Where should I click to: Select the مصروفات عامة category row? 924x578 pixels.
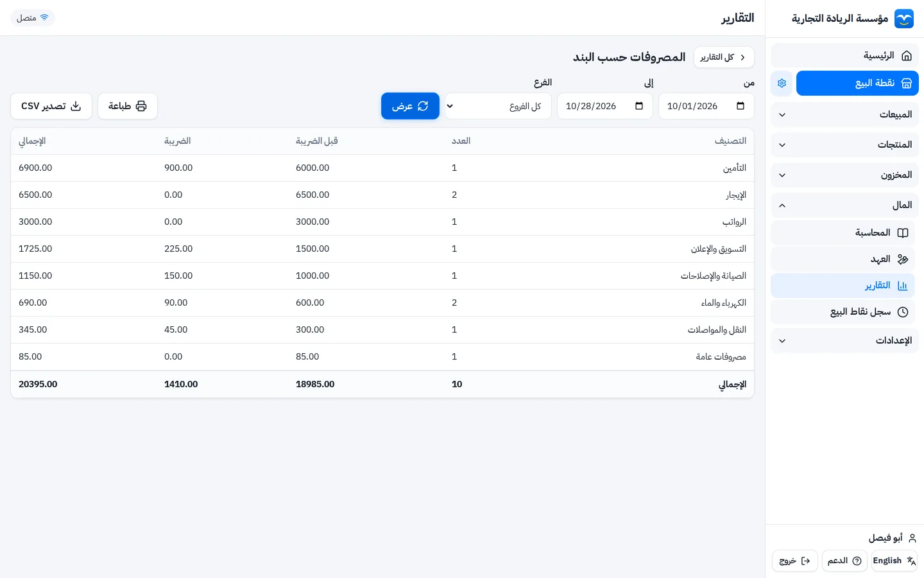point(382,357)
